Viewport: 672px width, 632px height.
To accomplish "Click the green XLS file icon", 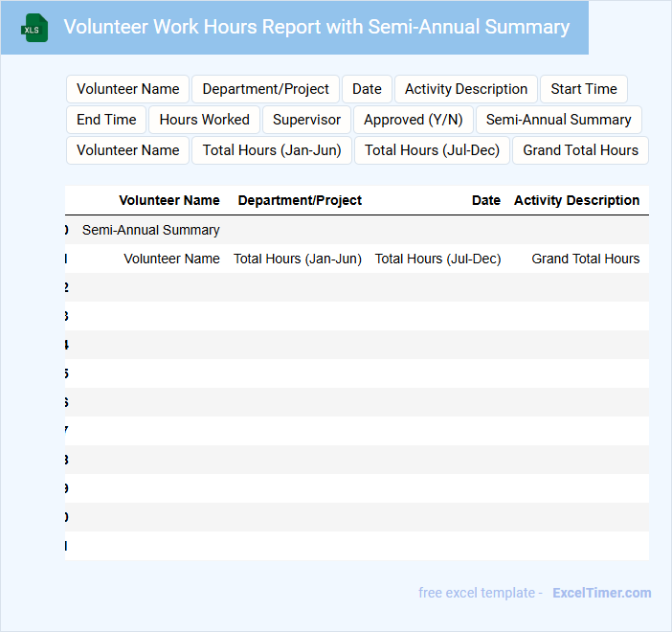I will 34,28.
